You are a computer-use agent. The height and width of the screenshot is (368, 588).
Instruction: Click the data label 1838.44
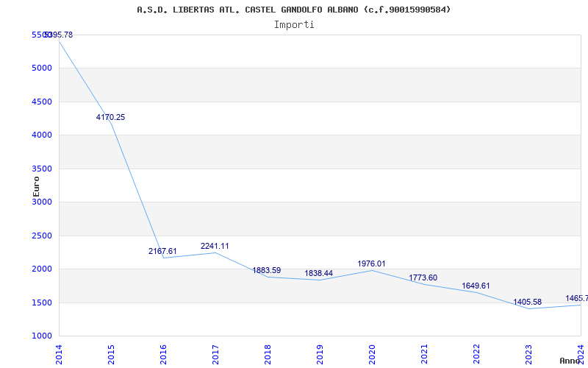[319, 273]
